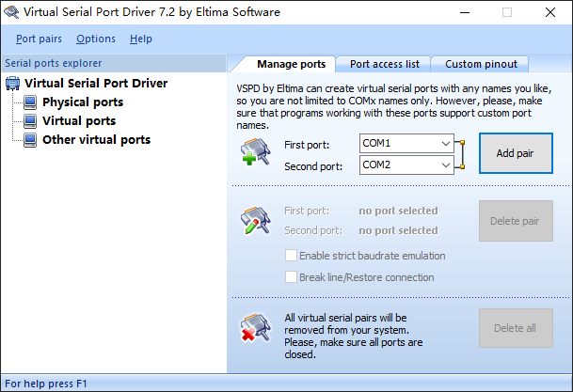Screen dimensions: 573x392
Task: Click the edit pair plug icon
Action: tap(255, 221)
